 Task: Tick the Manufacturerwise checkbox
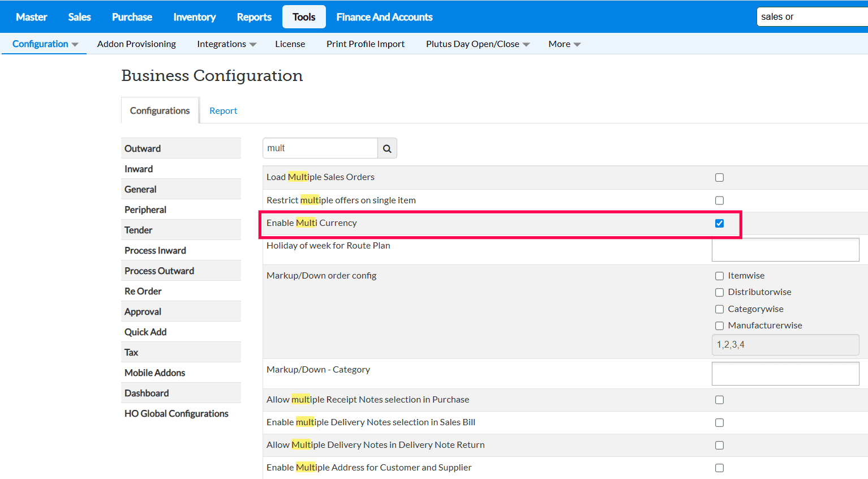(x=719, y=326)
